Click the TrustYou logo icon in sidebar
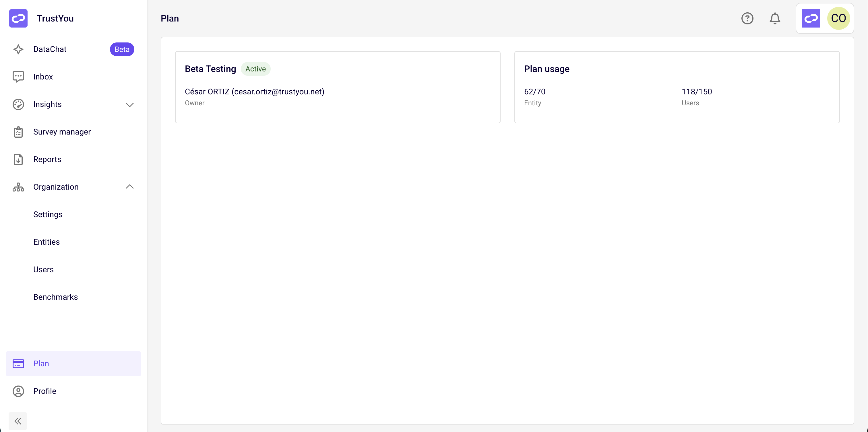 pyautogui.click(x=18, y=18)
